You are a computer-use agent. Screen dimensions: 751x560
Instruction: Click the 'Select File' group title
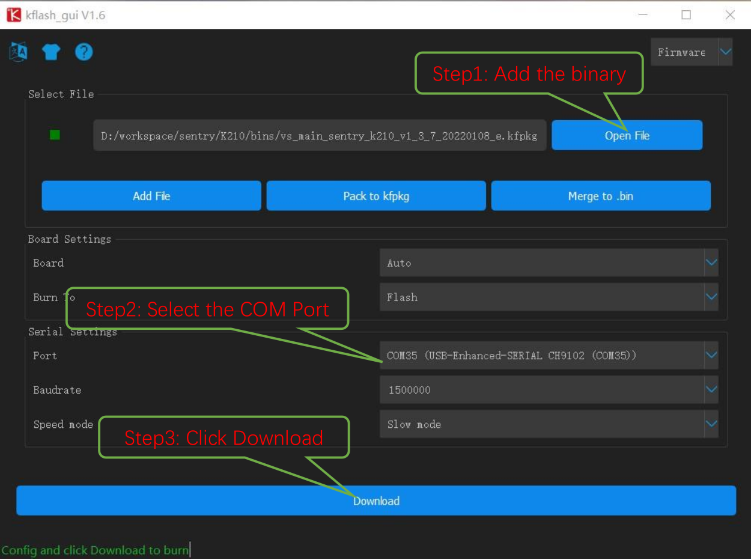tap(61, 94)
